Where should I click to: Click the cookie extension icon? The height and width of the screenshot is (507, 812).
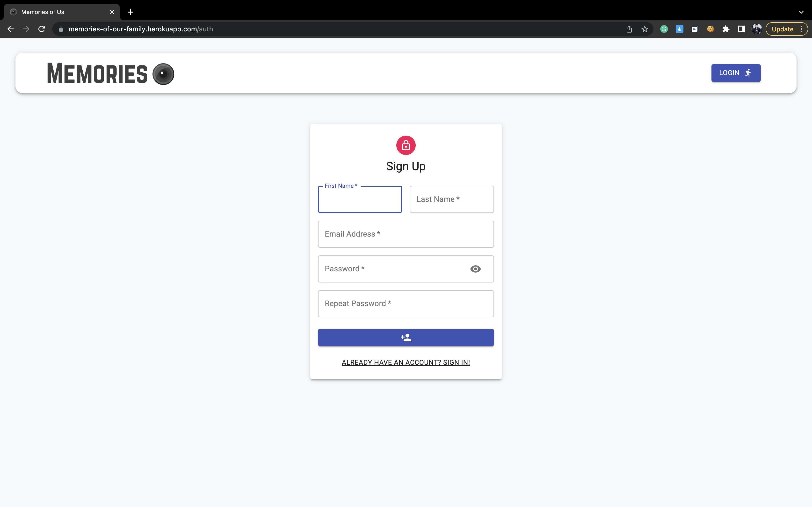tap(710, 29)
